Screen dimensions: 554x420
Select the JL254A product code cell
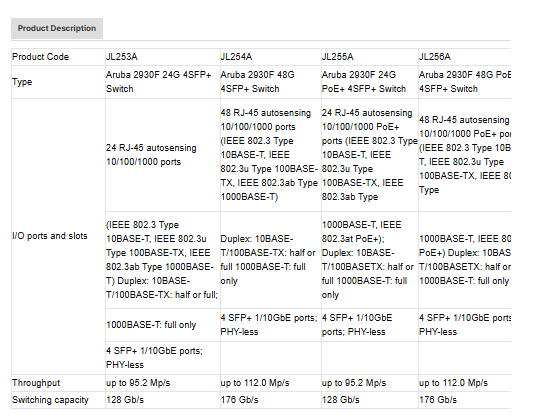(271, 57)
